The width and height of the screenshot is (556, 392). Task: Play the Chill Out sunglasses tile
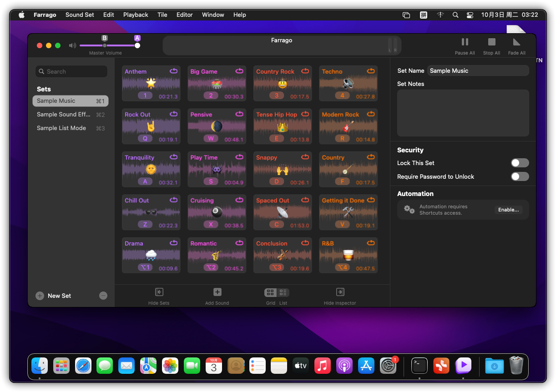point(151,212)
